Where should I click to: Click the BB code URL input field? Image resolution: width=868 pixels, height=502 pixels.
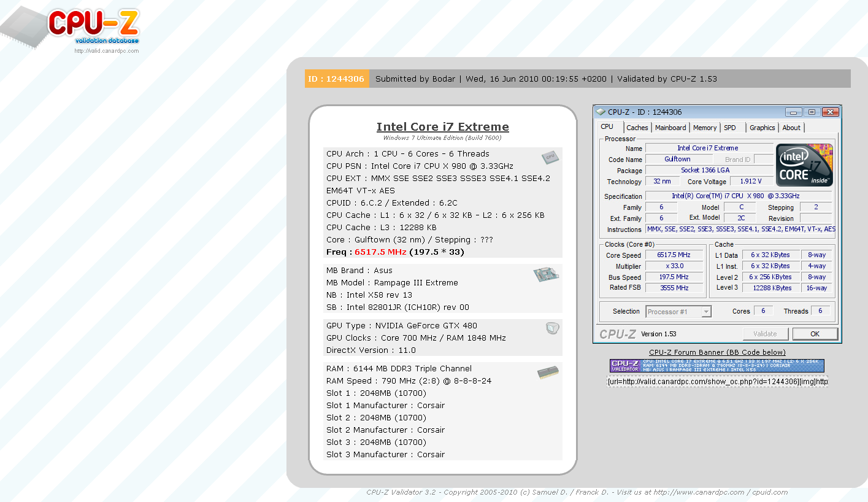click(717, 382)
